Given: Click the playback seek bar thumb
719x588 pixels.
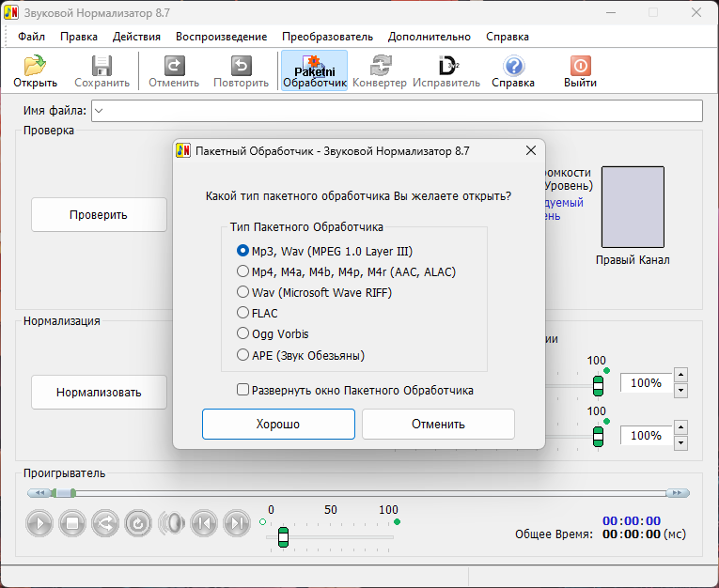Looking at the screenshot, I should coord(64,493).
